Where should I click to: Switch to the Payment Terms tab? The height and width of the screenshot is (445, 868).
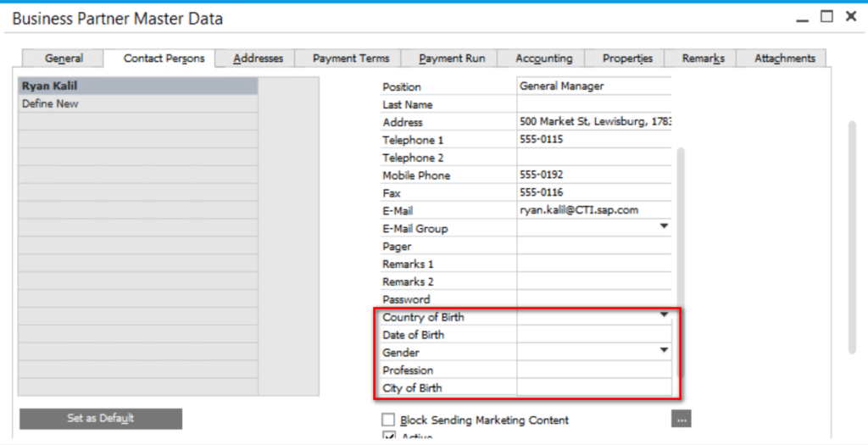350,58
